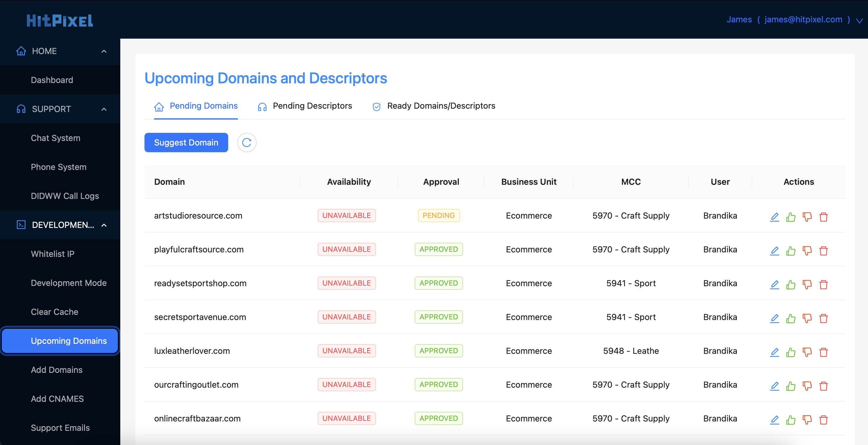Screen dimensions: 868x445
Task: Click the Suggest Domain button
Action: click(186, 142)
